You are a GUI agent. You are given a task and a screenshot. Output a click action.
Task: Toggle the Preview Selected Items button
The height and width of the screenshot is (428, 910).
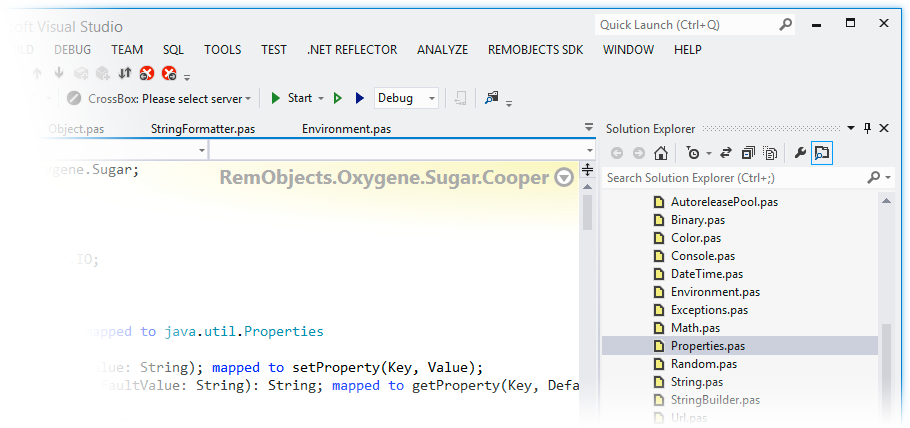click(821, 153)
